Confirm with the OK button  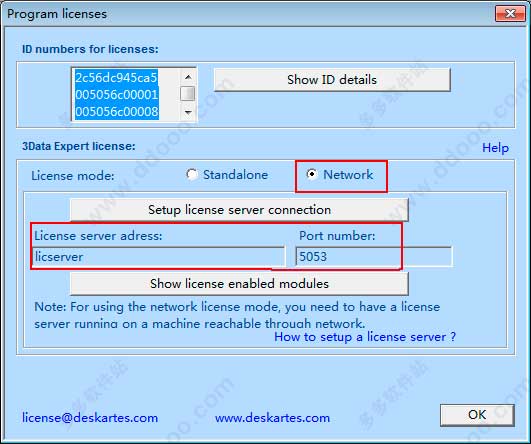(x=477, y=415)
